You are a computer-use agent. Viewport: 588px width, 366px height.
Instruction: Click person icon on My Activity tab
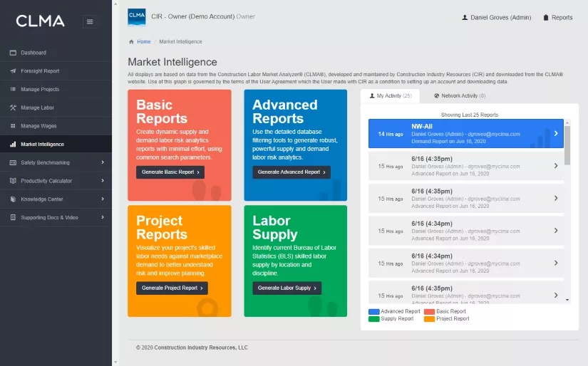pyautogui.click(x=372, y=96)
